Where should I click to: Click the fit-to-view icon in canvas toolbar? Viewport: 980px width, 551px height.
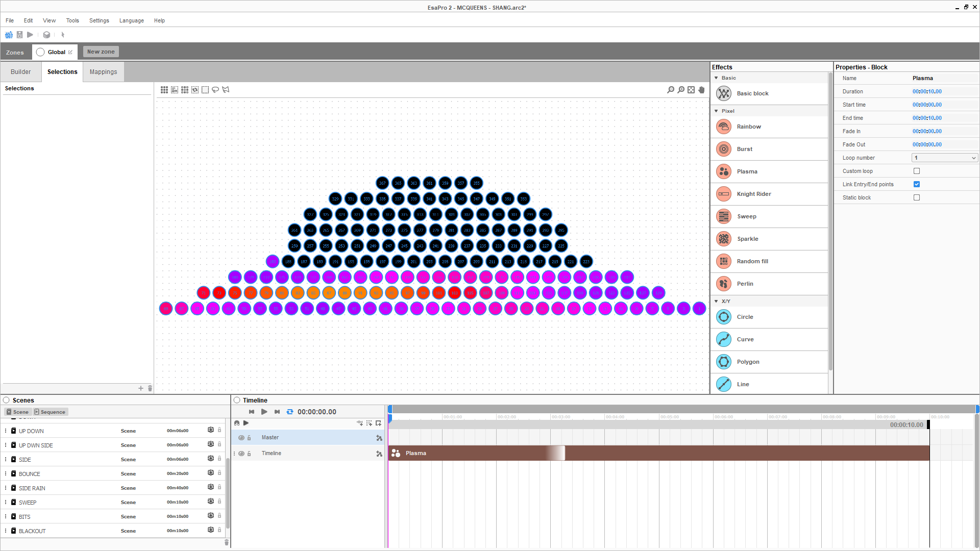tap(691, 90)
